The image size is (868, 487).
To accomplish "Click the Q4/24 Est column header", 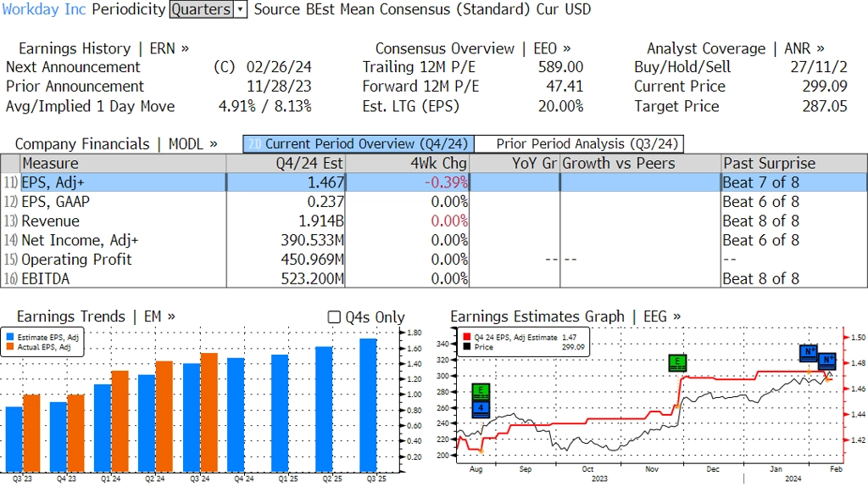I will pyautogui.click(x=286, y=164).
